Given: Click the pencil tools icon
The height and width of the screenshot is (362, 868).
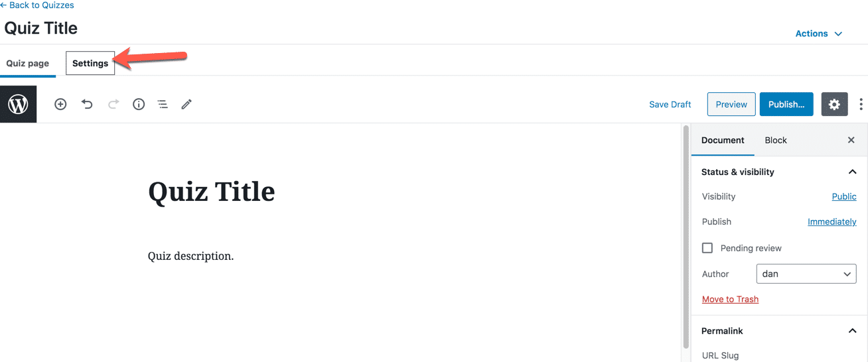Looking at the screenshot, I should [x=186, y=104].
